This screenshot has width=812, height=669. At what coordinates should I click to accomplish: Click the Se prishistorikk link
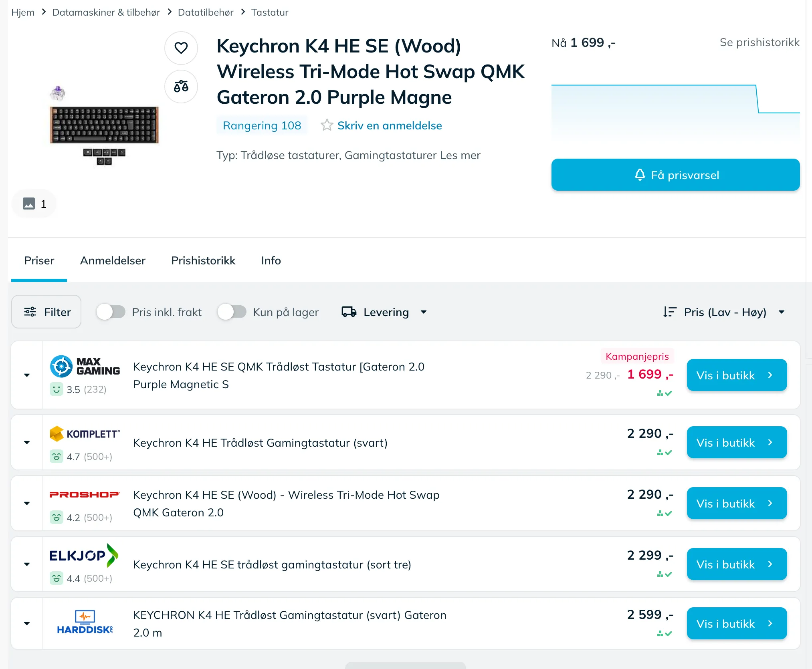(759, 42)
